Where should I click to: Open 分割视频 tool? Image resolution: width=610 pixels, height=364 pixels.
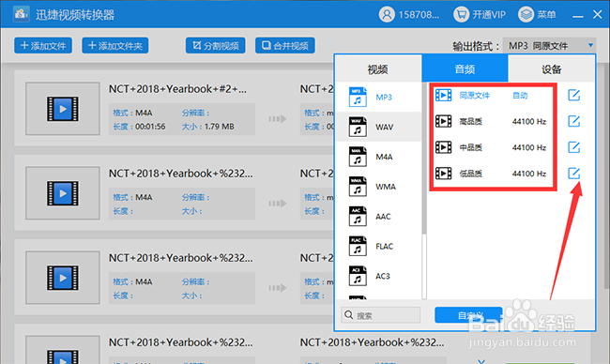[x=216, y=45]
